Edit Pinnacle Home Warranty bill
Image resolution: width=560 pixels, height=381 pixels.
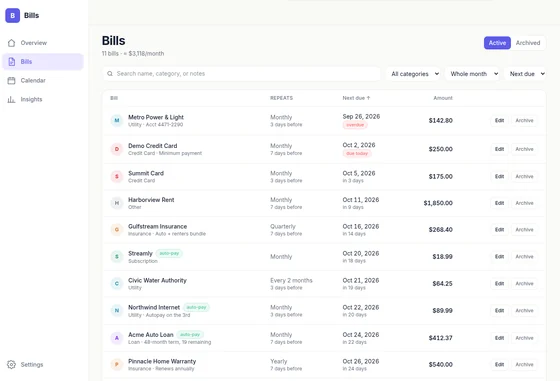[499, 364]
